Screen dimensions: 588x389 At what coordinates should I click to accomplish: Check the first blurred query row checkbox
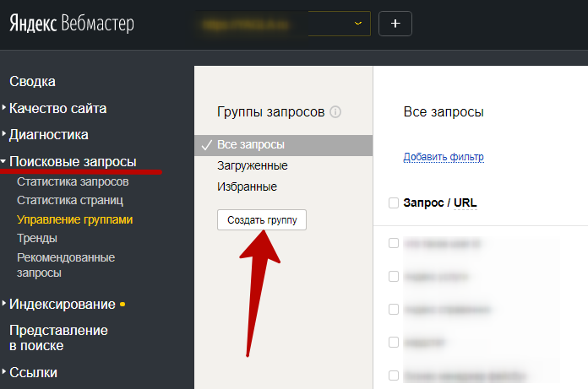394,243
